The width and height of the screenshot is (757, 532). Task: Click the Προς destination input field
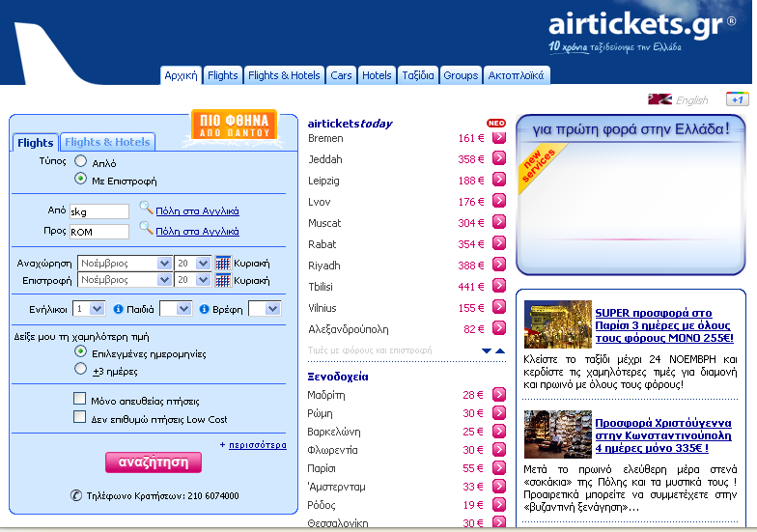[x=99, y=232]
